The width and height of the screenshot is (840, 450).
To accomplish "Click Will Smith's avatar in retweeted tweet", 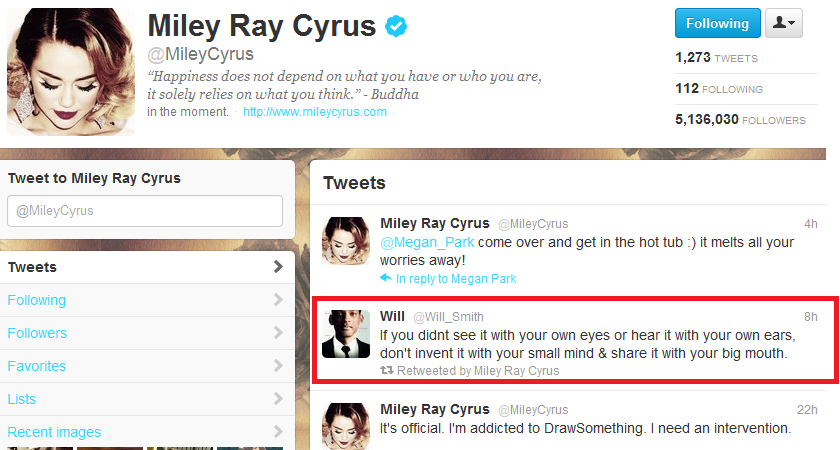I will (346, 334).
